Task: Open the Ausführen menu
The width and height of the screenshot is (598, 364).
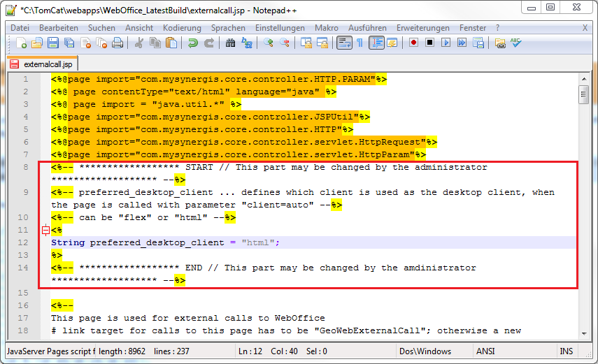Action: click(367, 28)
